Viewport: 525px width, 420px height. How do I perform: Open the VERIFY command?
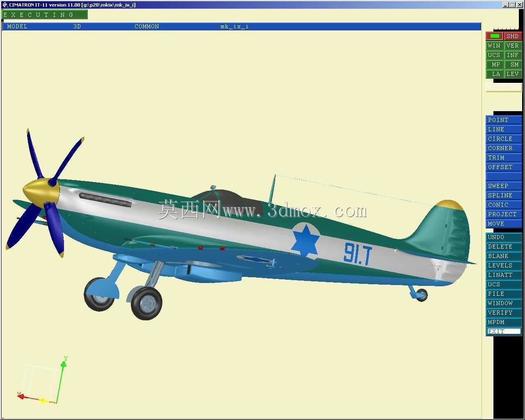(x=504, y=313)
